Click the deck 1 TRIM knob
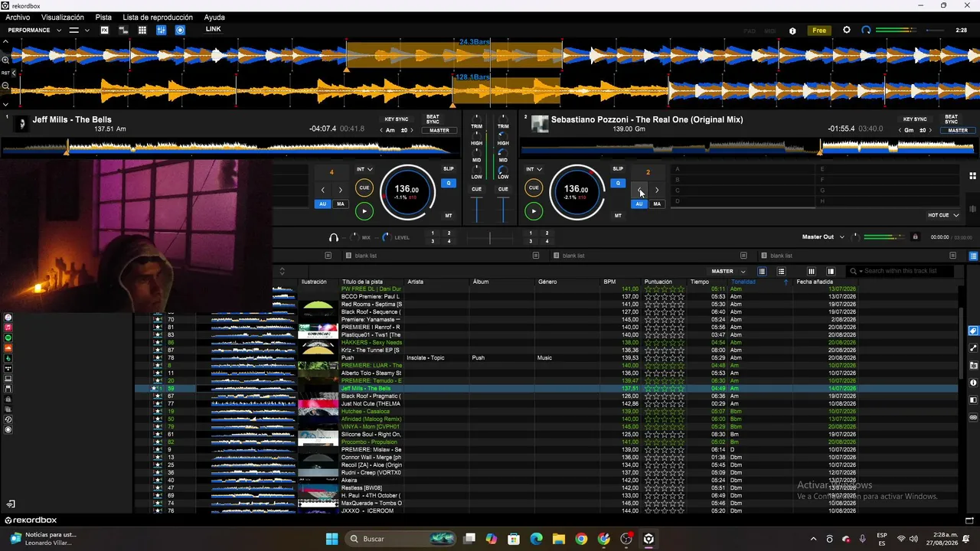 click(477, 119)
